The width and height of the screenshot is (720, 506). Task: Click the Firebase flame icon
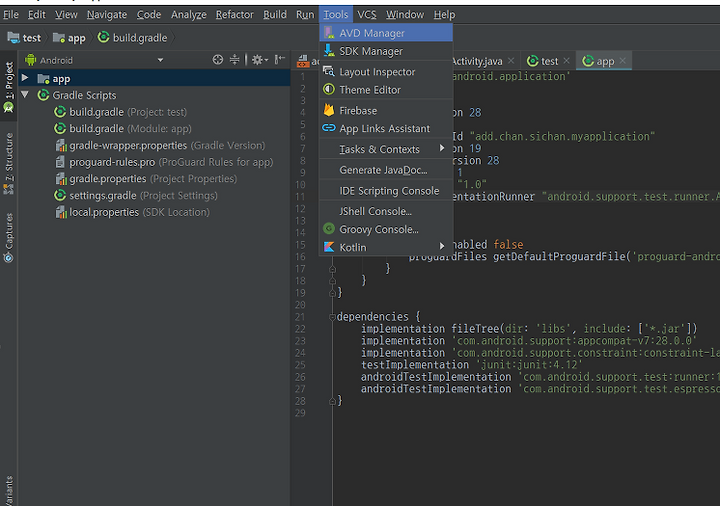(x=329, y=110)
